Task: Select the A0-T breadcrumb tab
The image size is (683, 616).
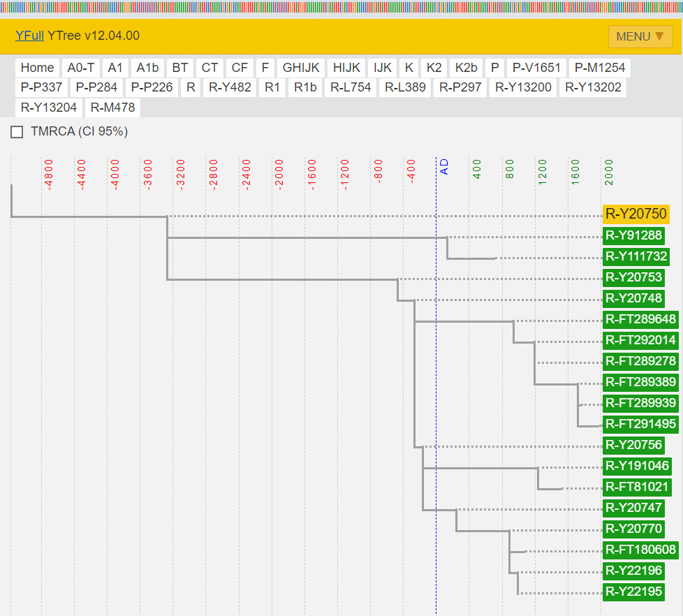Action: [x=81, y=68]
